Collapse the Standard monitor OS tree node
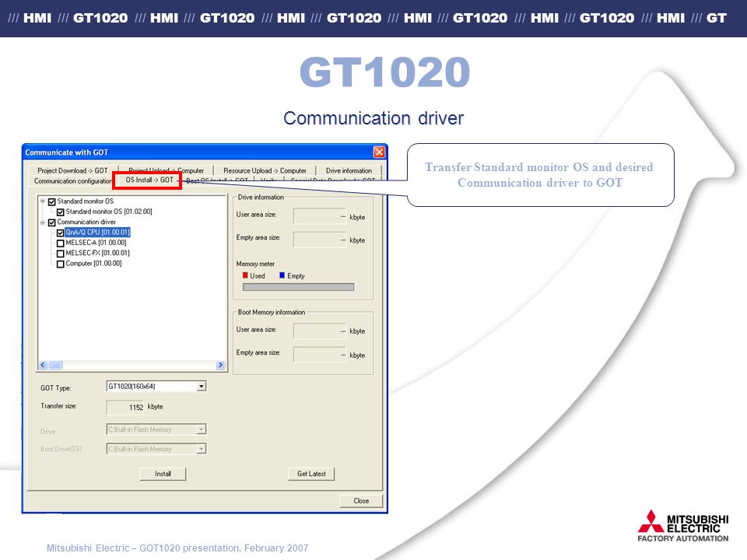 tap(42, 201)
